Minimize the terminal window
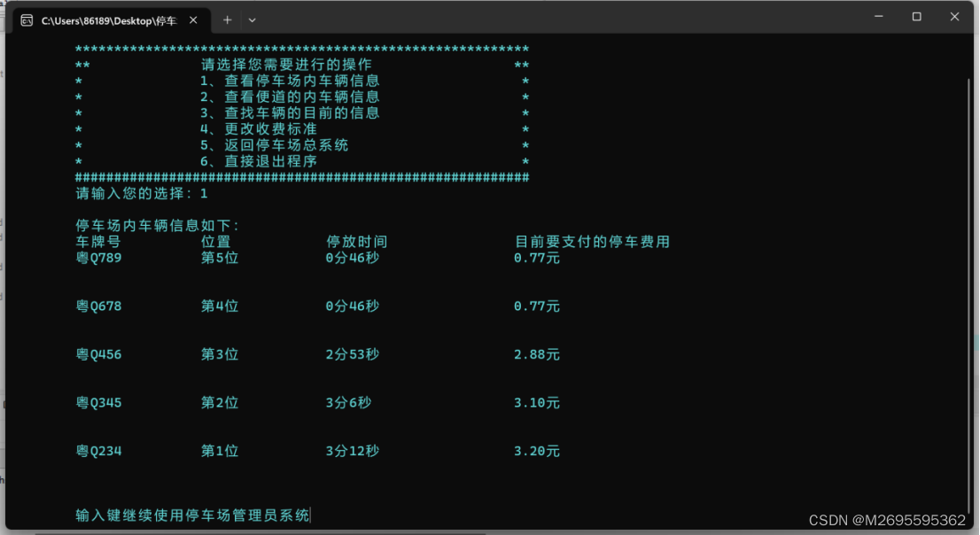 point(879,17)
